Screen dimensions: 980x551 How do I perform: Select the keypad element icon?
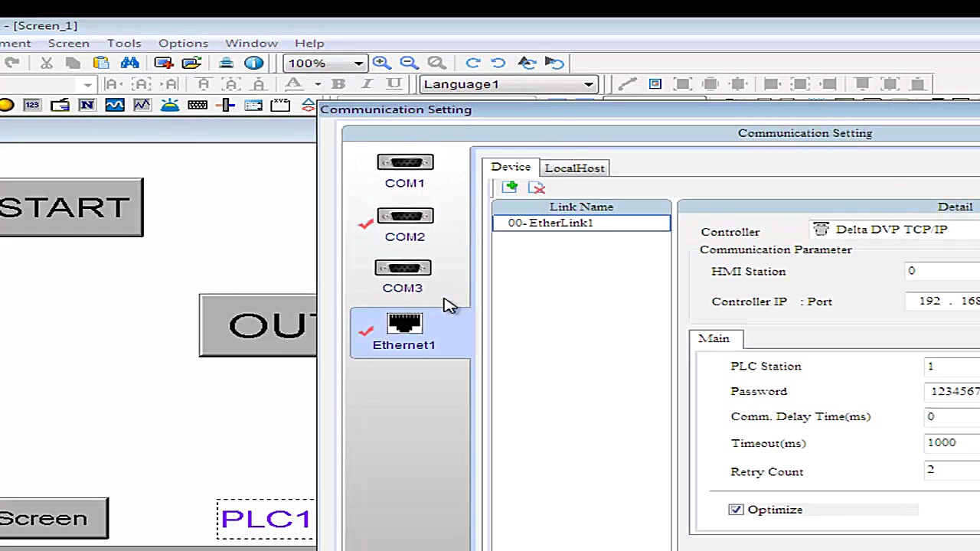pyautogui.click(x=198, y=105)
